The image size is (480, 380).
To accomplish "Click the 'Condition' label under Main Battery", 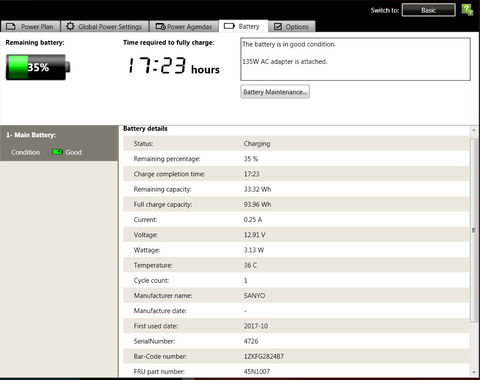I will [25, 152].
